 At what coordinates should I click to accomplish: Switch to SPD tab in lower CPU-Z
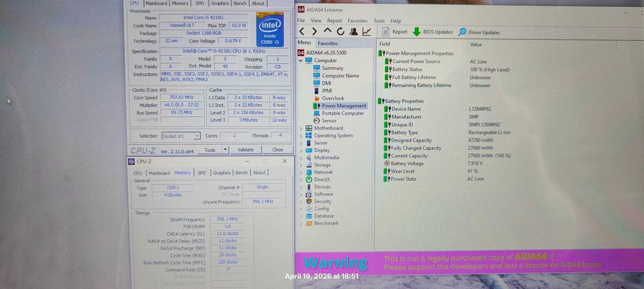pyautogui.click(x=202, y=173)
